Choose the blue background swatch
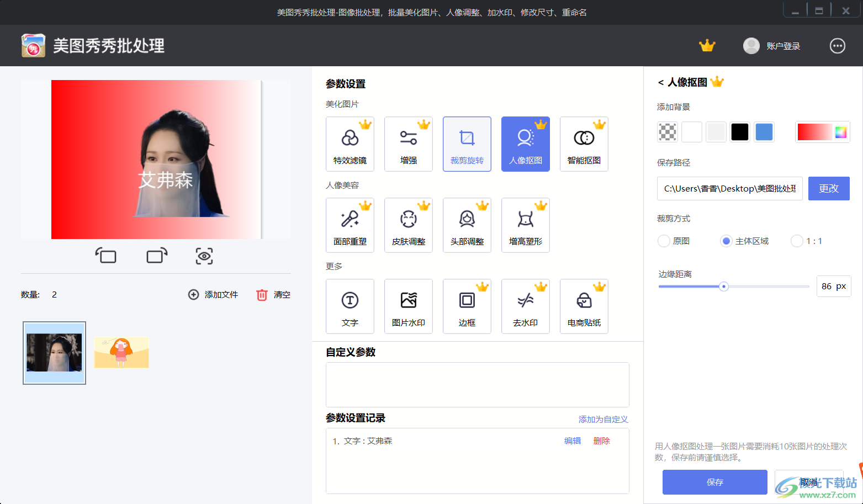The image size is (863, 504). pyautogui.click(x=764, y=132)
